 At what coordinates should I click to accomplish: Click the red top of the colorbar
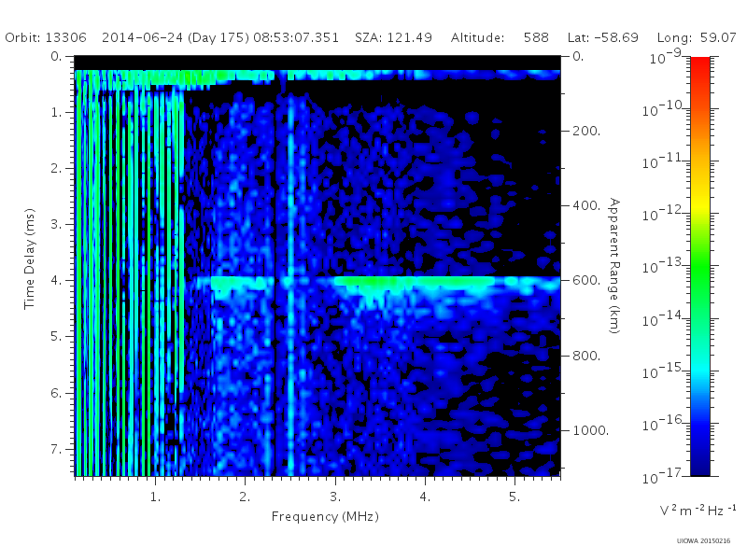click(700, 64)
